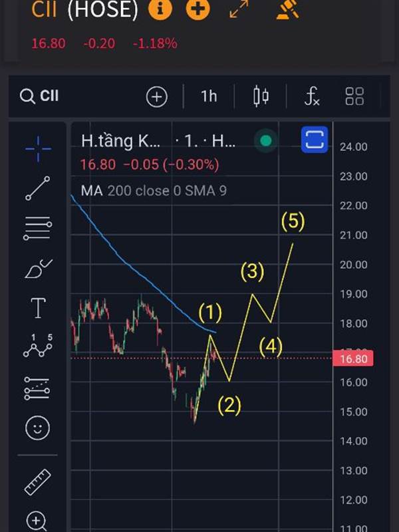Open the auction gavel icon

[288, 9]
